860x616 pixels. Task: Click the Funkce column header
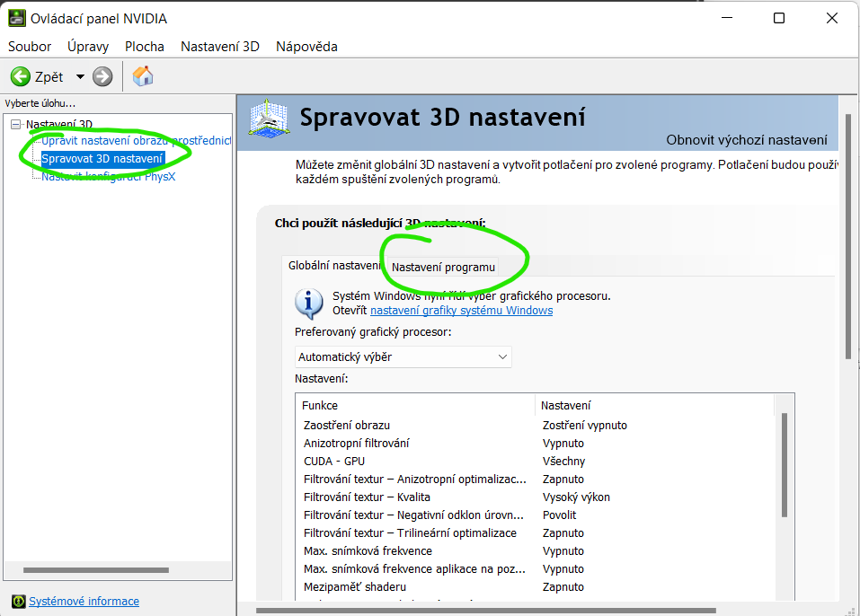pos(415,406)
